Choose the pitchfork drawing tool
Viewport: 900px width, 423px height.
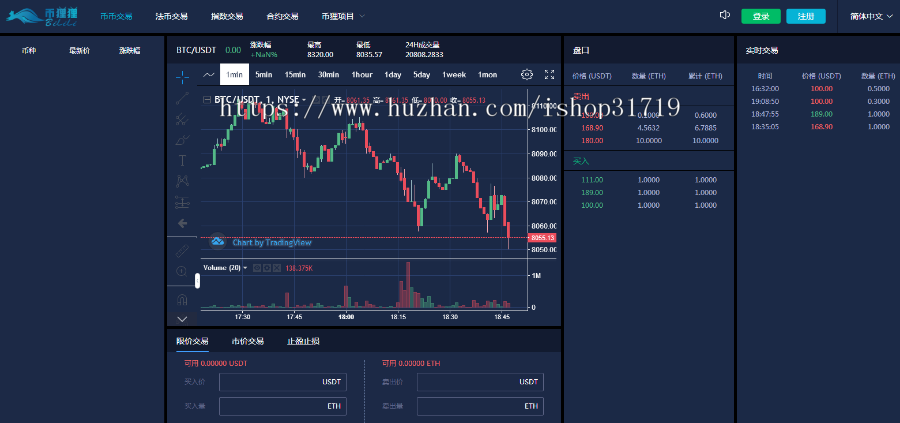point(183,119)
